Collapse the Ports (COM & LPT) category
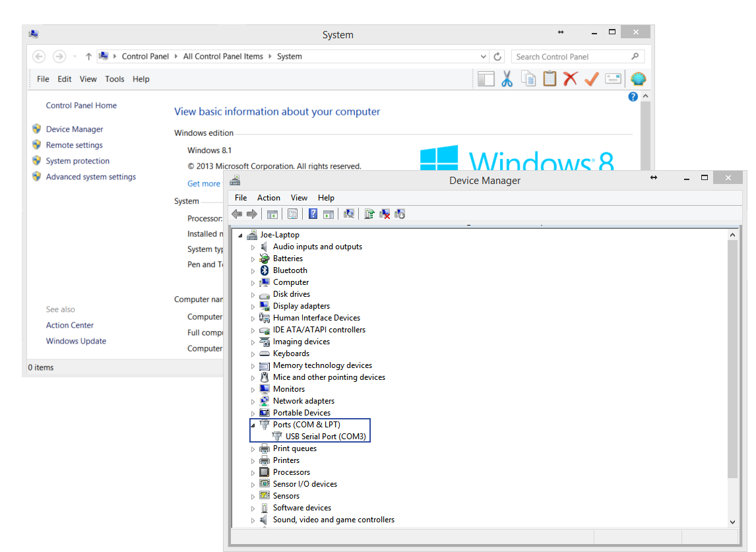Screen dimensions: 756x552 [x=253, y=424]
